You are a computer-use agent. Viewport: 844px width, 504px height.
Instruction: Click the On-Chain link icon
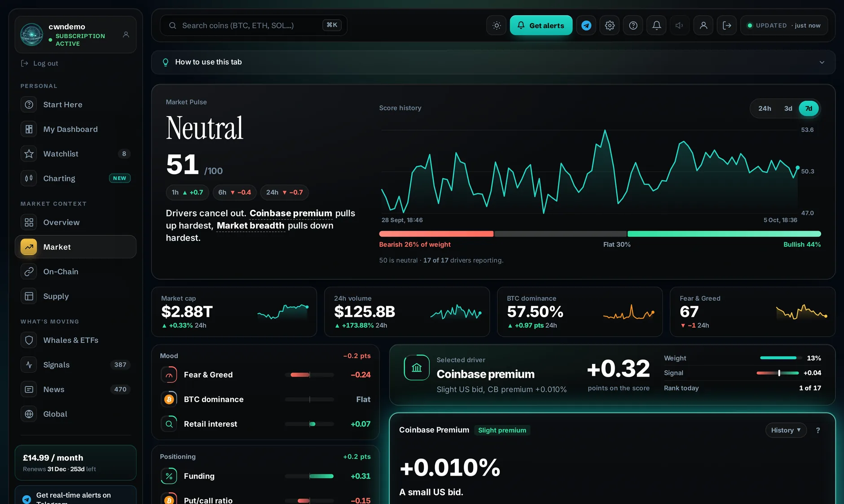[29, 272]
